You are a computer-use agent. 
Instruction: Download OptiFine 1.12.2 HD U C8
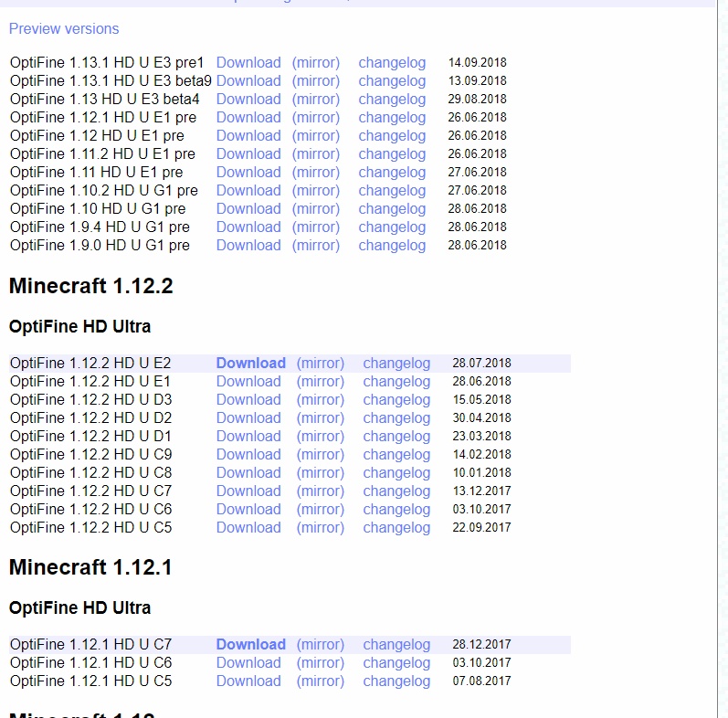pyautogui.click(x=248, y=473)
